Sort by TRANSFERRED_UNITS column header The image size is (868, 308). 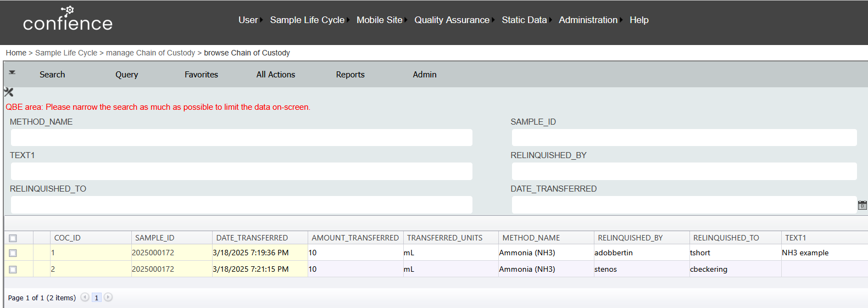[x=444, y=238]
